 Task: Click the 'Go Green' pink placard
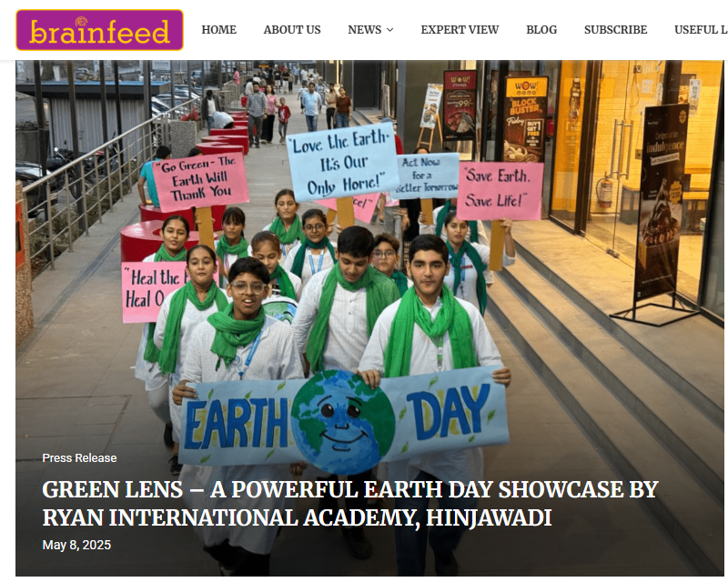click(200, 180)
